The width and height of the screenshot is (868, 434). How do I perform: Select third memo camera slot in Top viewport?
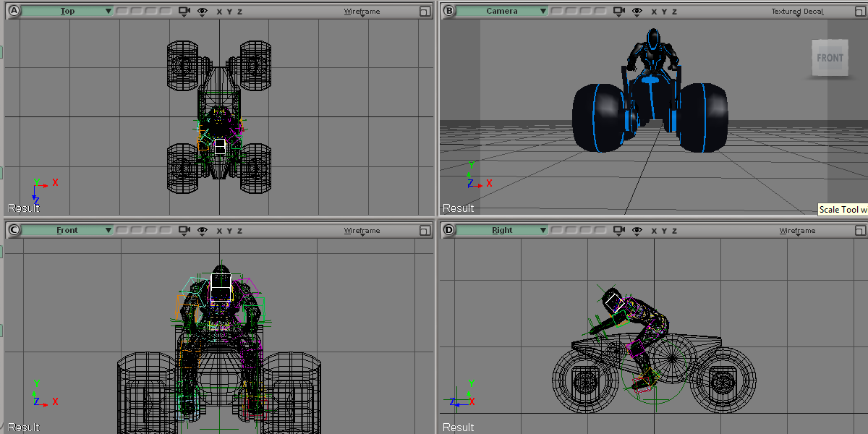coord(151,12)
